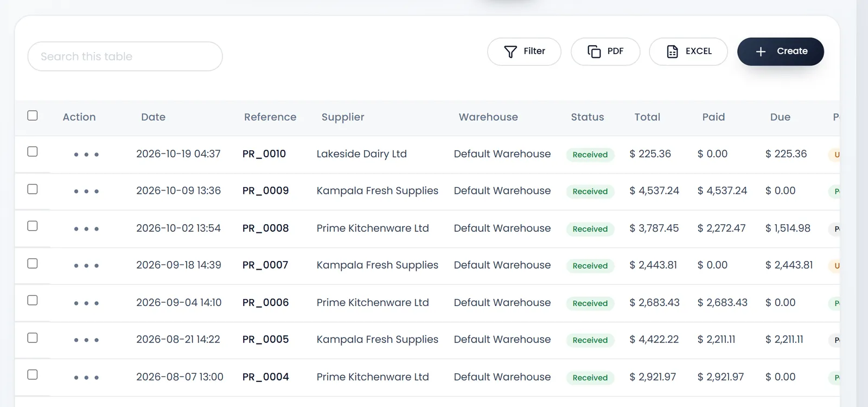Select the PR_0008 row checkbox
The height and width of the screenshot is (407, 868).
(x=33, y=226)
